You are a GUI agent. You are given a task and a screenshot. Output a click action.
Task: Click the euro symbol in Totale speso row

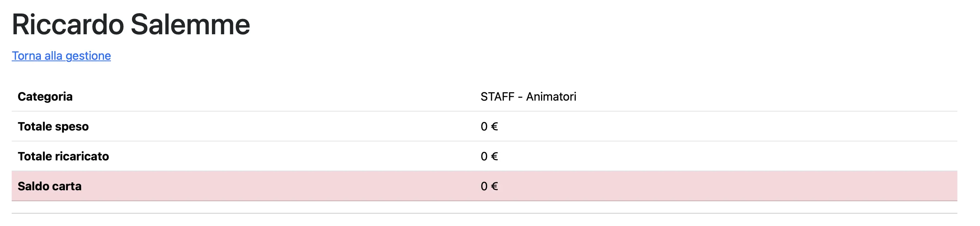494,126
